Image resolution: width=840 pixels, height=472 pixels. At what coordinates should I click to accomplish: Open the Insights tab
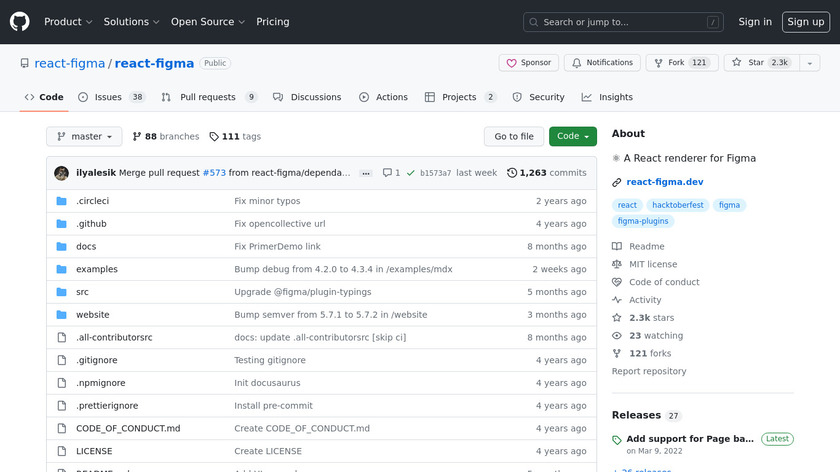(607, 97)
